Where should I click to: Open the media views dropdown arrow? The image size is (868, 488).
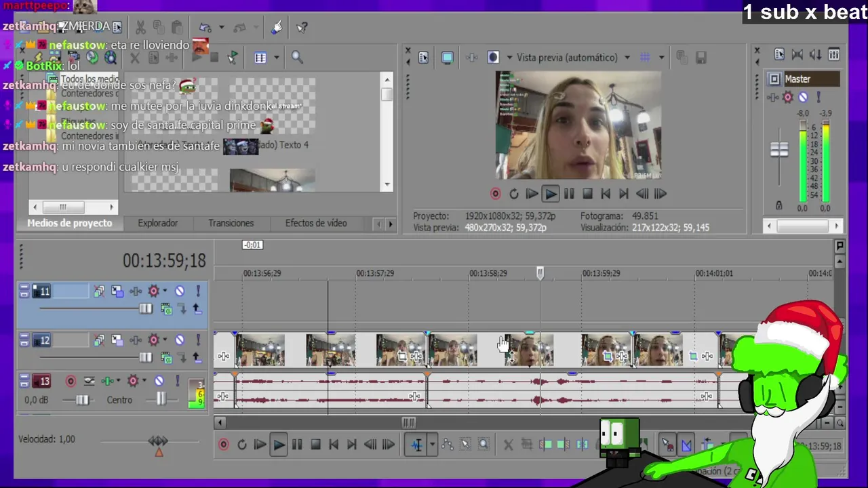coord(276,58)
